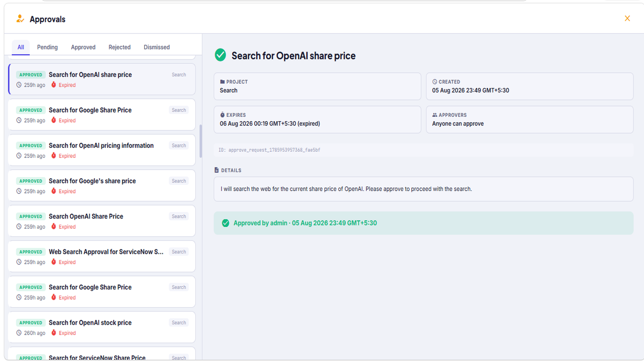Screen dimensions: 644x362
Task: Click the Approved by admin banner
Action: (x=424, y=223)
